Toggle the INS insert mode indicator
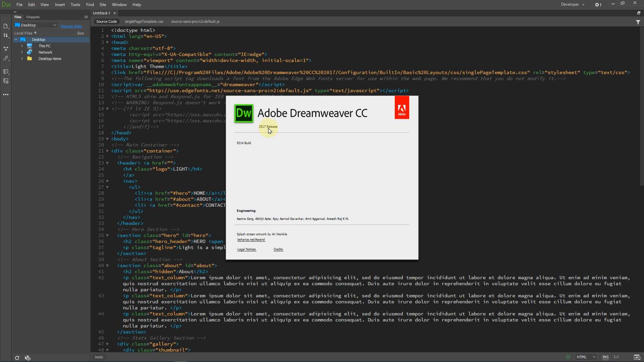Screen dimensions: 644x362 click(x=605, y=357)
